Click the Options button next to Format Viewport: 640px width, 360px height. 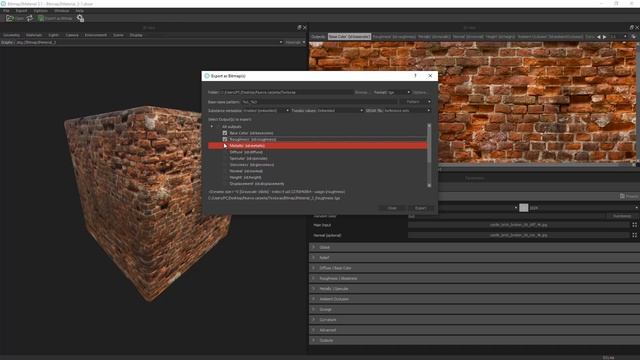pos(420,92)
